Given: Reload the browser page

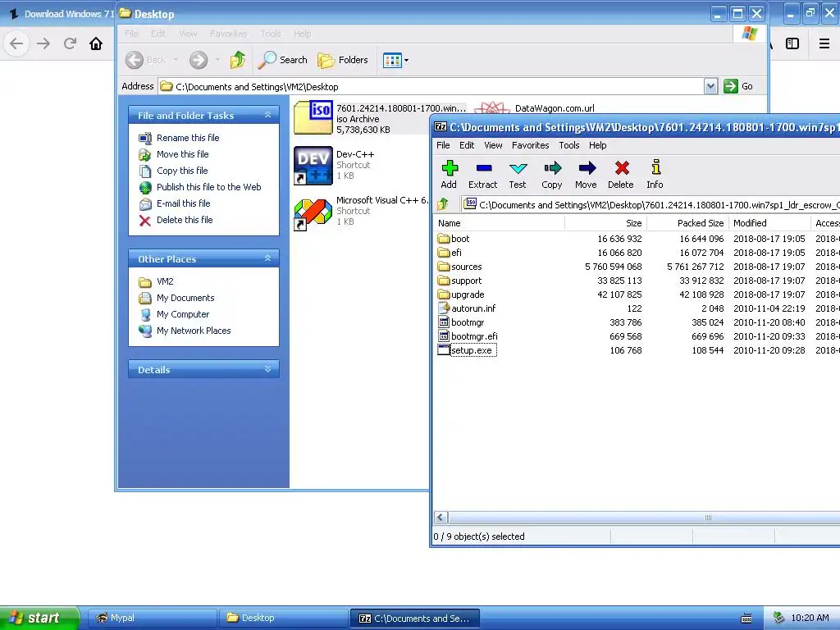Looking at the screenshot, I should click(70, 43).
